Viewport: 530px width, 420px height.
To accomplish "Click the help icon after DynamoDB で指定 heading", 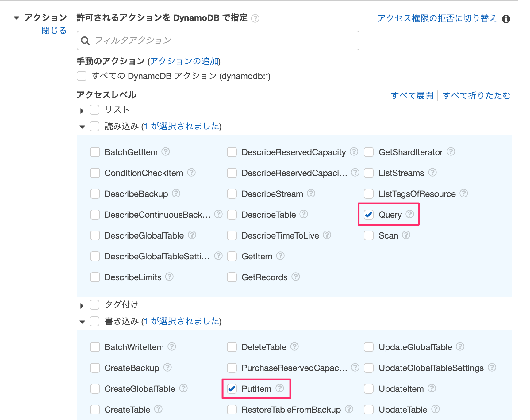I will point(255,19).
